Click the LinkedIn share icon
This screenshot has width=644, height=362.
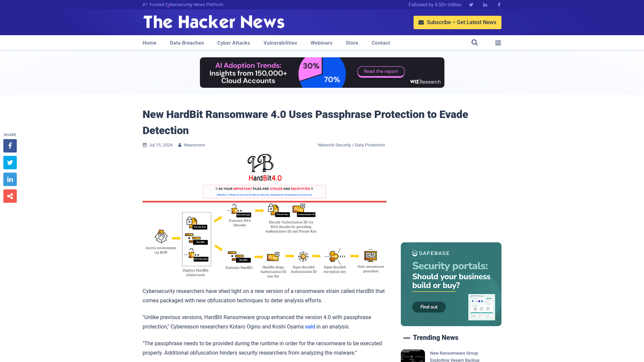point(10,179)
